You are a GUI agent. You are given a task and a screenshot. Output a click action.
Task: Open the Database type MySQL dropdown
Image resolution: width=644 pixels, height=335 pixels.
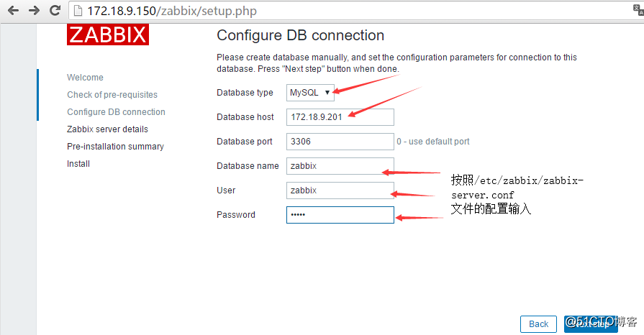pyautogui.click(x=310, y=92)
